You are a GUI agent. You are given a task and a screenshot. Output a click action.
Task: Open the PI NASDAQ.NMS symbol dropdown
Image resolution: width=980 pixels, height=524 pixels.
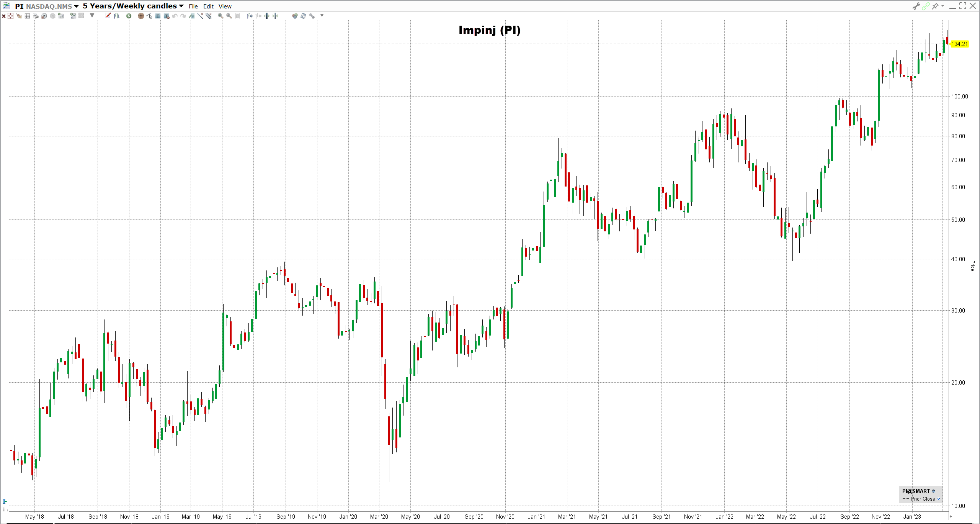[x=76, y=6]
